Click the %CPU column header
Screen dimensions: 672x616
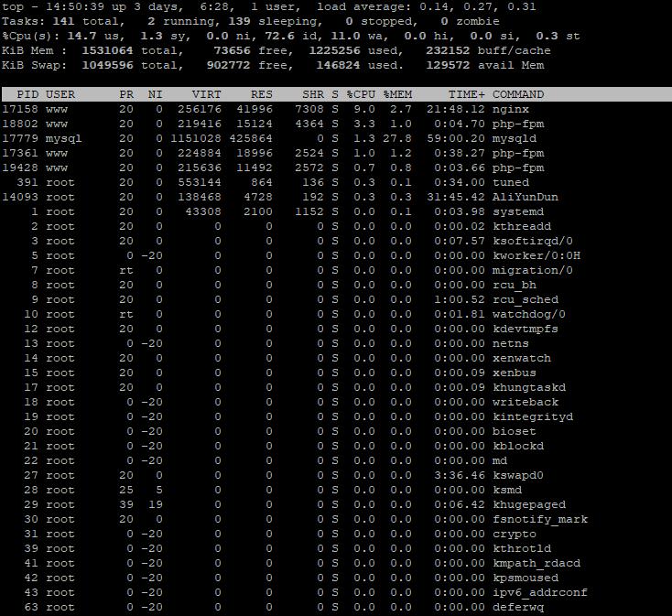pyautogui.click(x=361, y=94)
